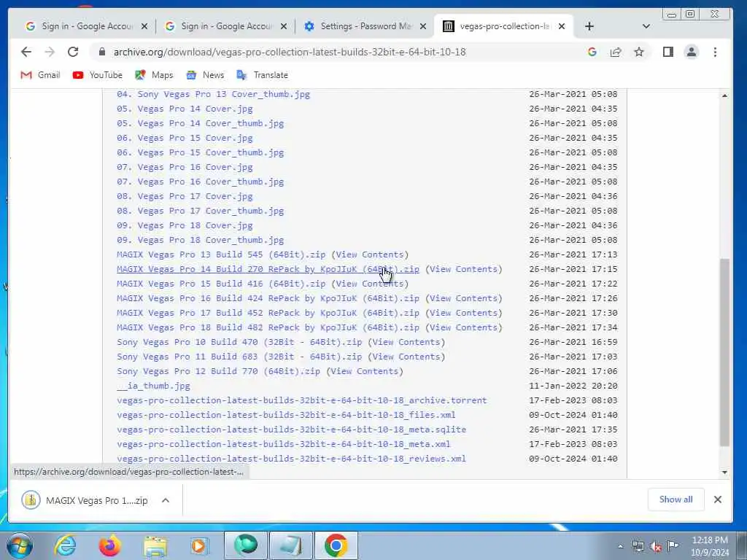Download Sony Vegas Pro 10 Build 470 zip
This screenshot has height=560, width=747.
click(239, 342)
